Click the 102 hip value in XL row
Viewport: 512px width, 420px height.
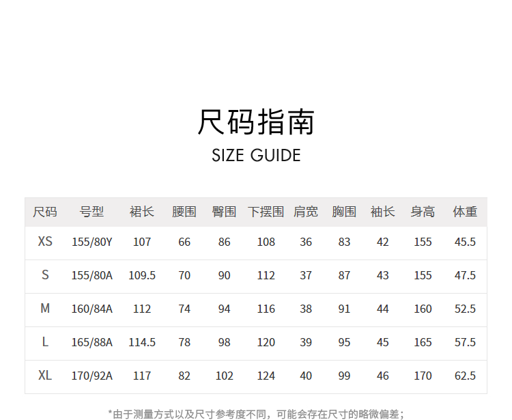[x=224, y=376]
